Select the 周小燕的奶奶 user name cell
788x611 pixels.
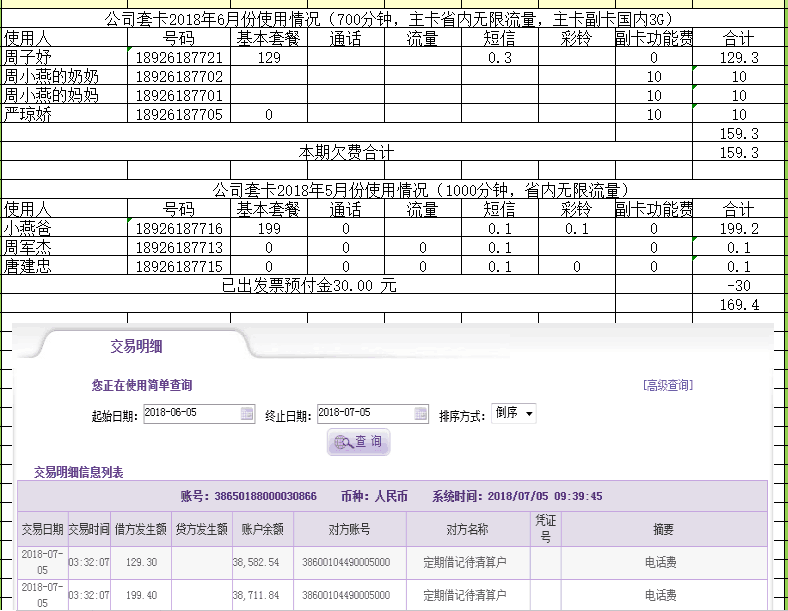[65, 77]
